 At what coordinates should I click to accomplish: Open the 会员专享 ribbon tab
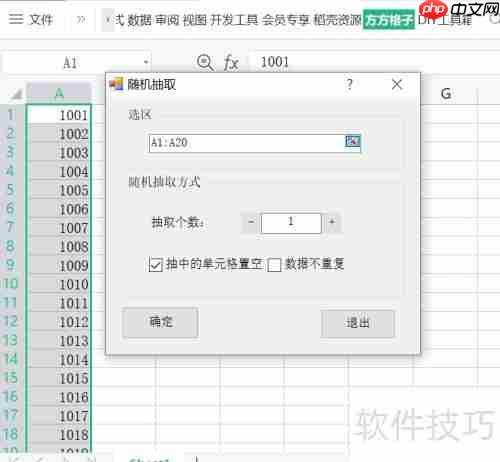click(x=286, y=20)
